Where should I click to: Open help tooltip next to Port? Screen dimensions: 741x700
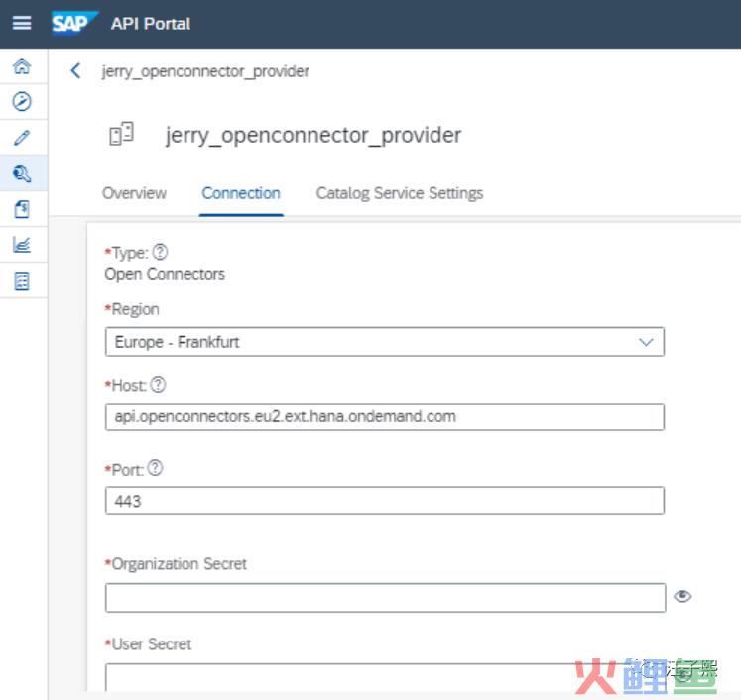[154, 468]
